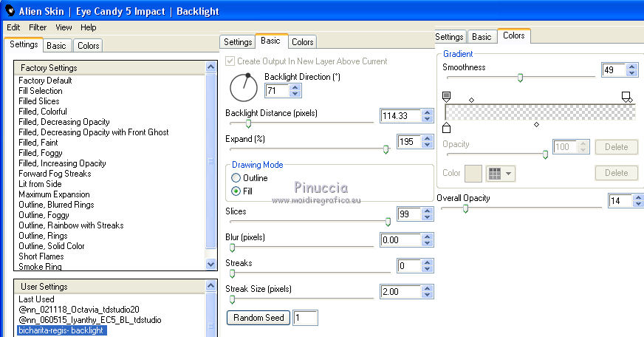Increase Smoothness value with up arrow

coord(632,67)
